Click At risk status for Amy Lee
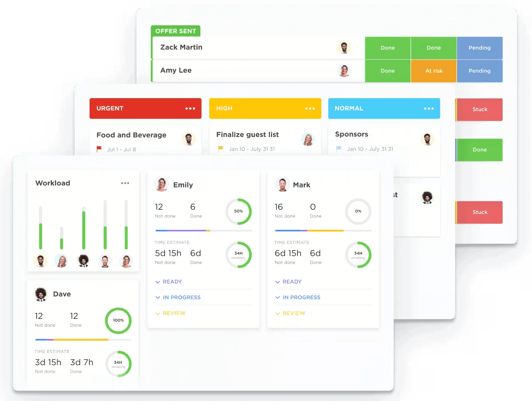This screenshot has height=401, width=532. click(x=434, y=71)
